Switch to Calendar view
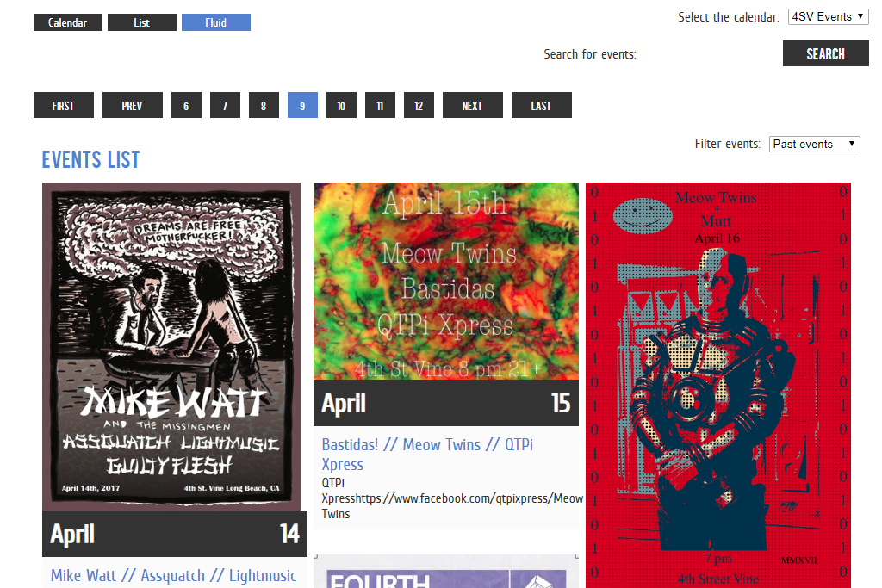The height and width of the screenshot is (588, 882). 68,22
